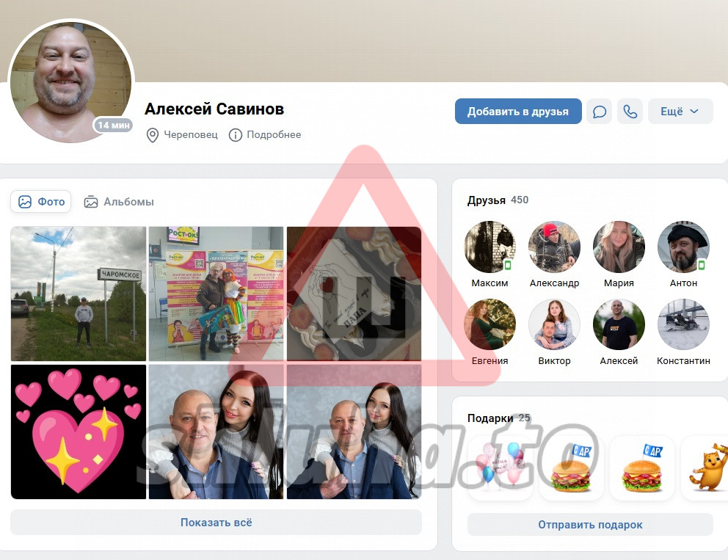The image size is (728, 560).
Task: Click the location pin icon near Череповец
Action: tap(153, 135)
